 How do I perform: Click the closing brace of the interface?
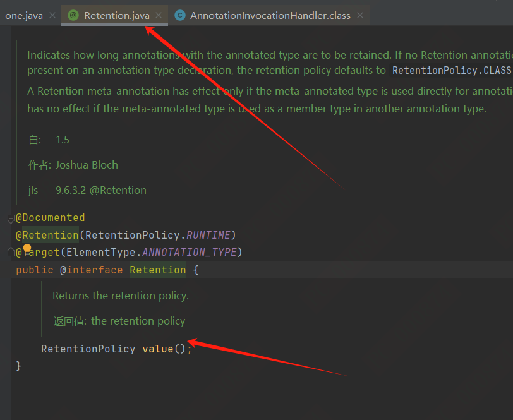pos(19,366)
